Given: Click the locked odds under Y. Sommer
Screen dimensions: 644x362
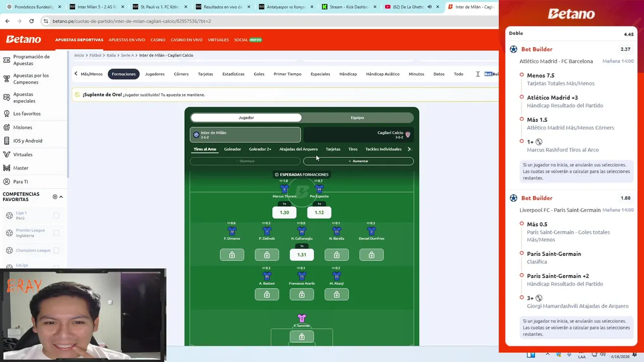Looking at the screenshot, I should click(x=302, y=337).
